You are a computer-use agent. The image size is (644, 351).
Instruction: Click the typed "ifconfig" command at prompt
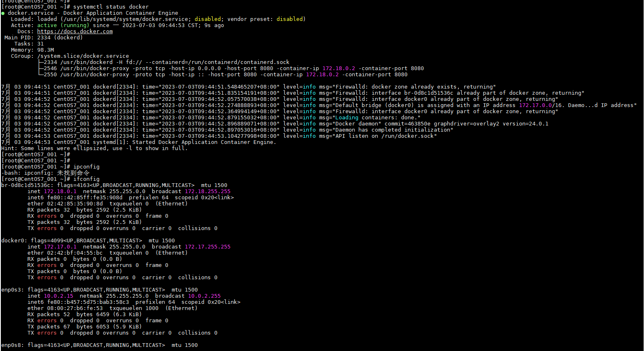coord(86,179)
